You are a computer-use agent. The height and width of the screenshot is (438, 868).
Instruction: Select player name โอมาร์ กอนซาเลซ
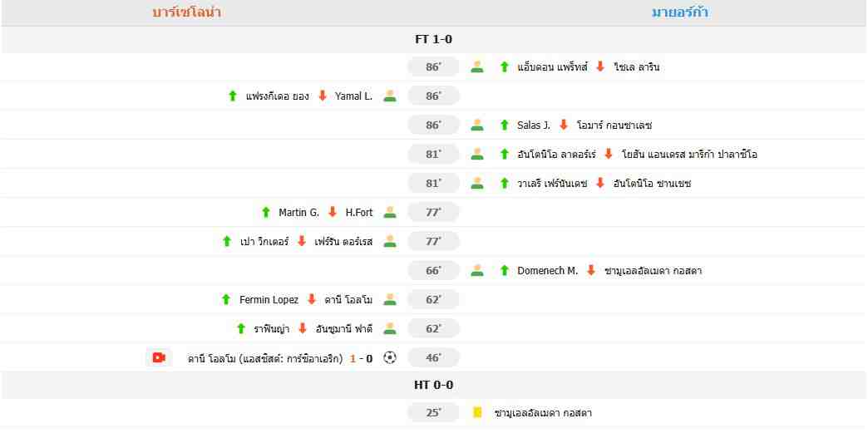coord(614,125)
